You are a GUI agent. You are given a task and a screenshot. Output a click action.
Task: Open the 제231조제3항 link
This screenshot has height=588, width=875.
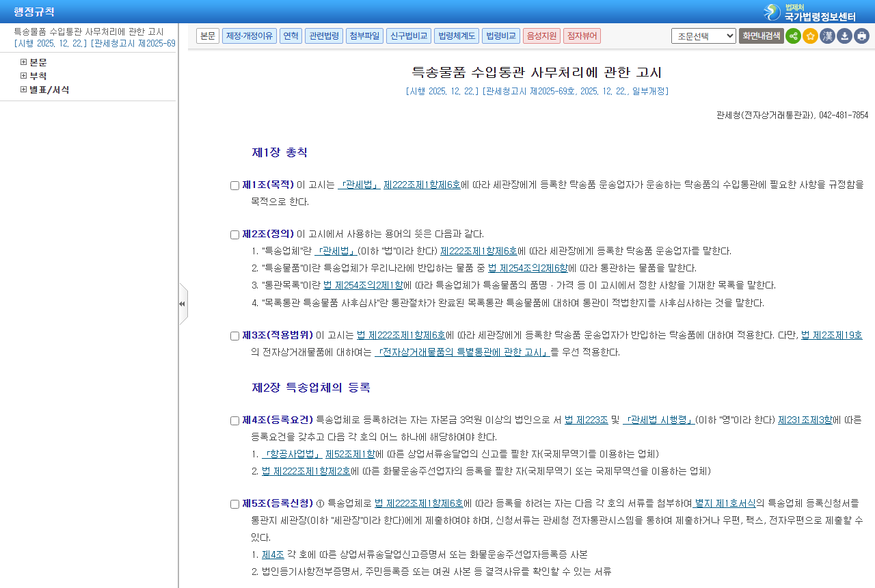point(805,420)
